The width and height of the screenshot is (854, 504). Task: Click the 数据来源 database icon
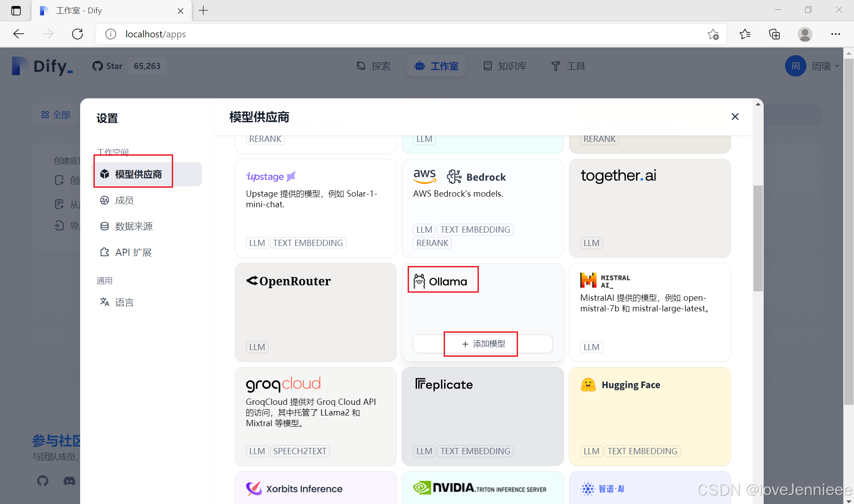coord(105,226)
